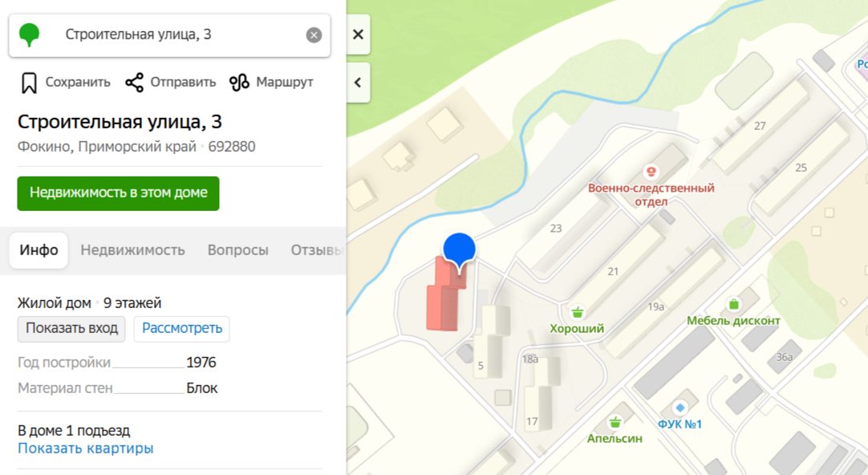This screenshot has height=475, width=868.
Task: Click building number 21 on the map
Action: point(613,272)
